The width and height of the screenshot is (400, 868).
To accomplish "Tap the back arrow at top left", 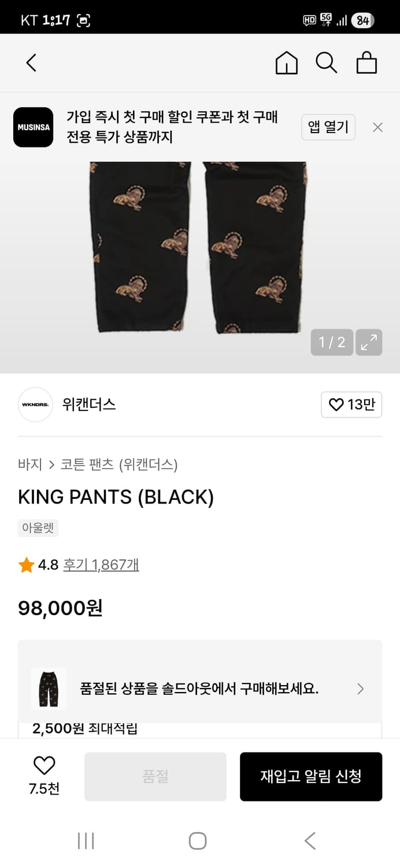I will [x=31, y=62].
